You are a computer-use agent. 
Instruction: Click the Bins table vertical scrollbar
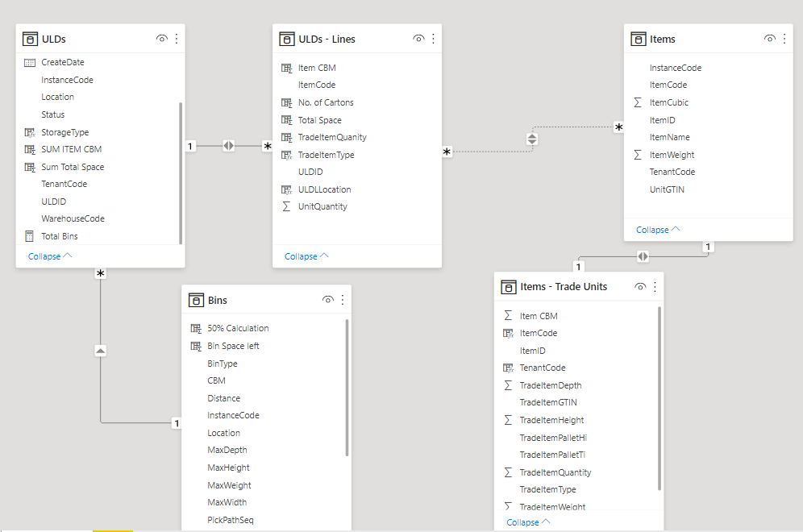(347, 388)
